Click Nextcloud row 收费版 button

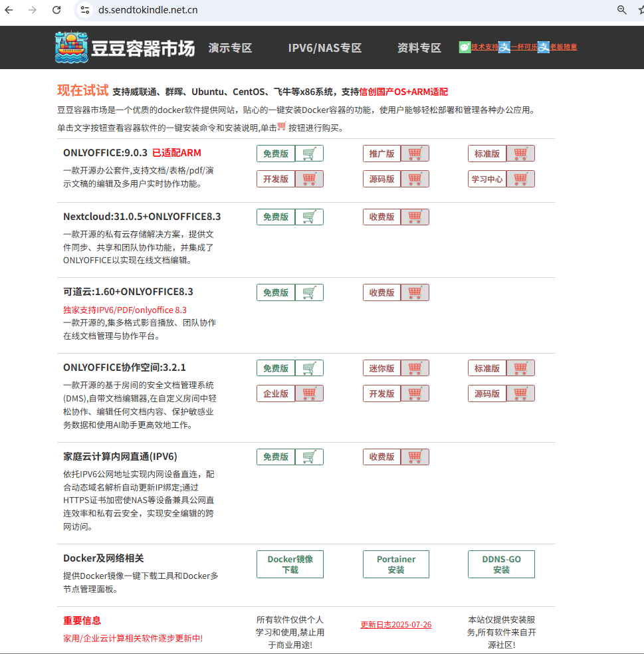[381, 217]
